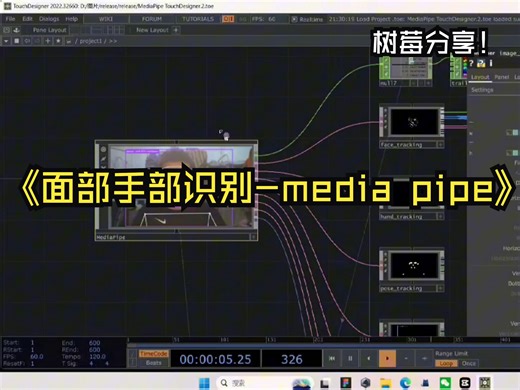Screen dimensions: 520x390
Task: Jump to timeline start button
Action: tap(332, 358)
